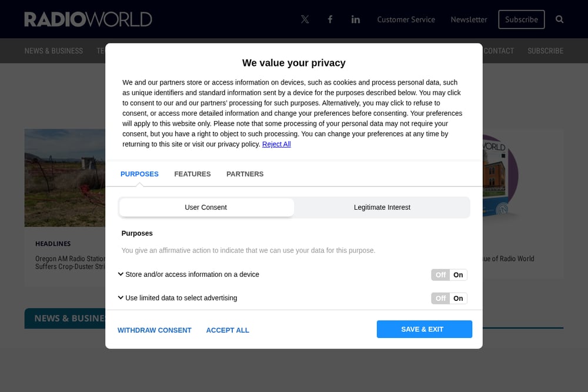Image resolution: width=588 pixels, height=392 pixels.
Task: Expand 'Use limited data to select advertising'
Action: (x=178, y=298)
